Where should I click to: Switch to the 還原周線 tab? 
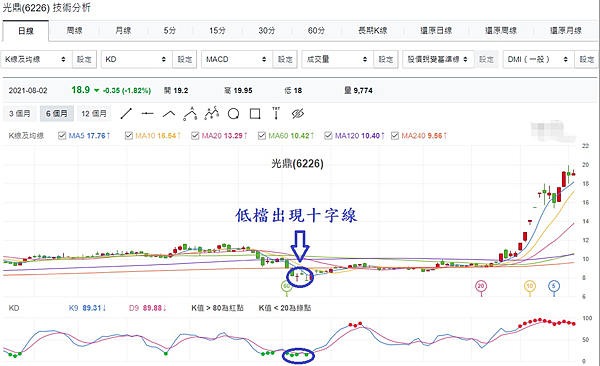pyautogui.click(x=501, y=31)
